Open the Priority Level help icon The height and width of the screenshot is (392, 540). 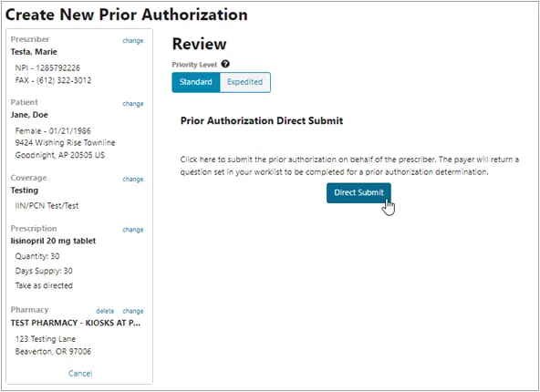(225, 64)
